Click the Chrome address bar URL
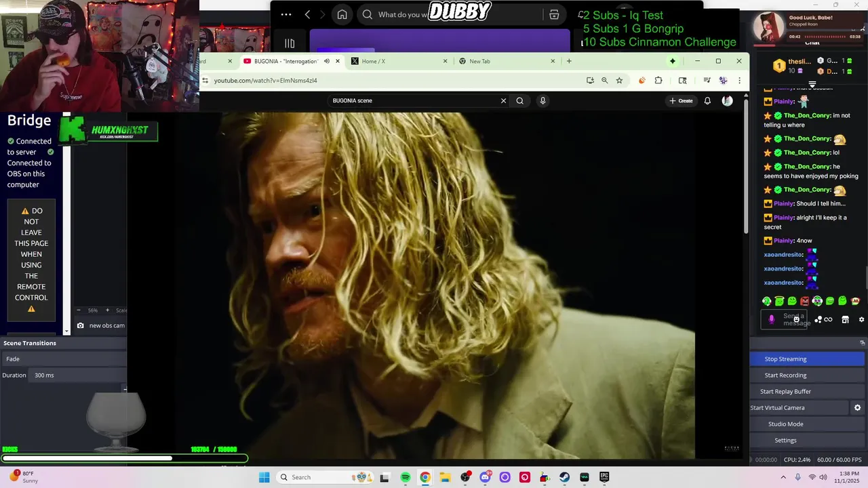The width and height of the screenshot is (868, 488). tap(265, 81)
